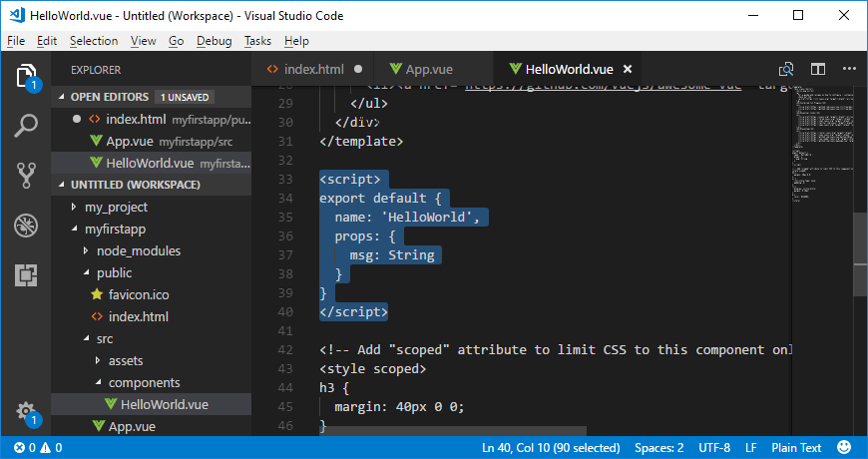This screenshot has height=459, width=868.
Task: Click the feedback smiley icon in status bar
Action: 844,448
